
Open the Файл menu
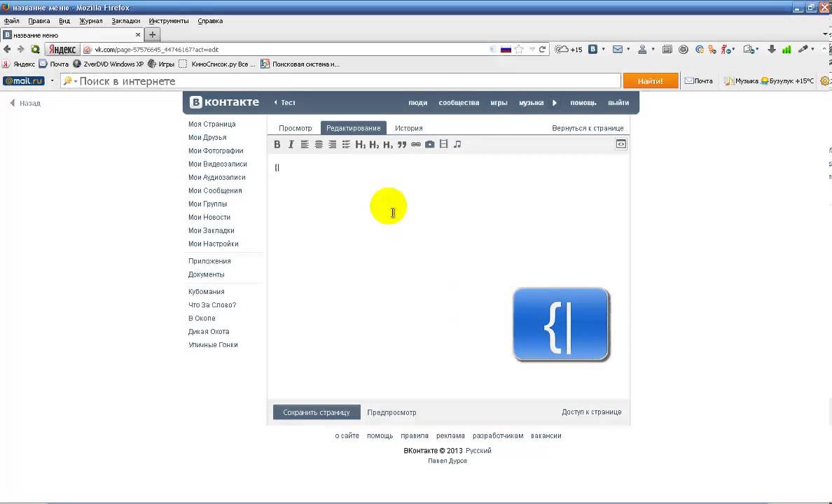(12, 21)
